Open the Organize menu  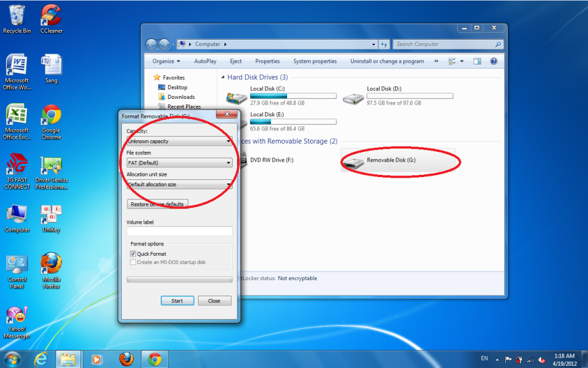click(165, 61)
